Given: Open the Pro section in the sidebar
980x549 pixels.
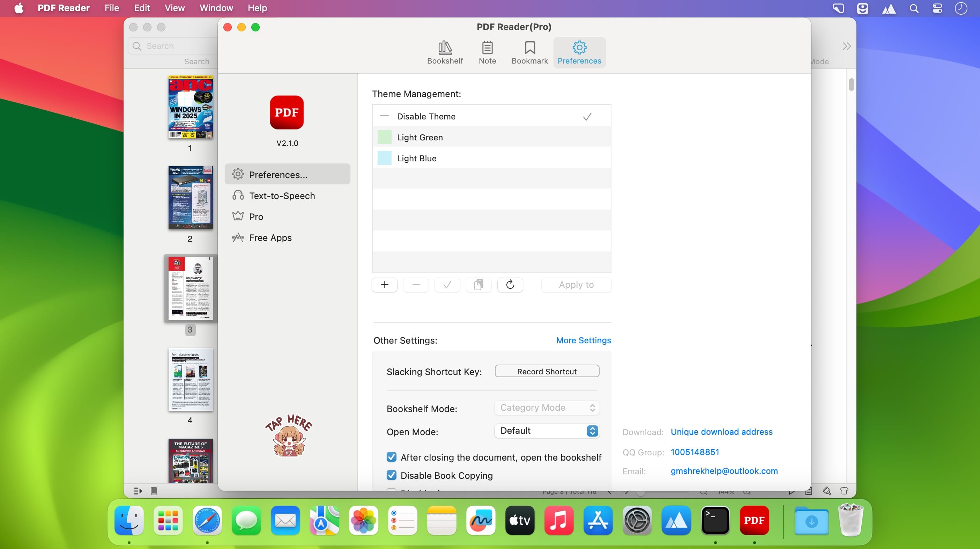Looking at the screenshot, I should pos(287,217).
